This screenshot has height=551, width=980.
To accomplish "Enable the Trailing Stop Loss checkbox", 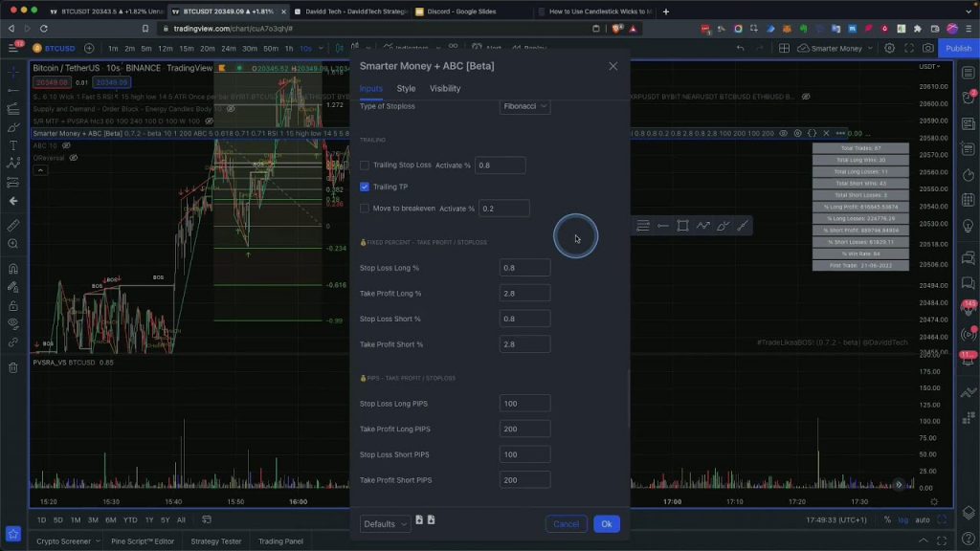I will pyautogui.click(x=365, y=165).
